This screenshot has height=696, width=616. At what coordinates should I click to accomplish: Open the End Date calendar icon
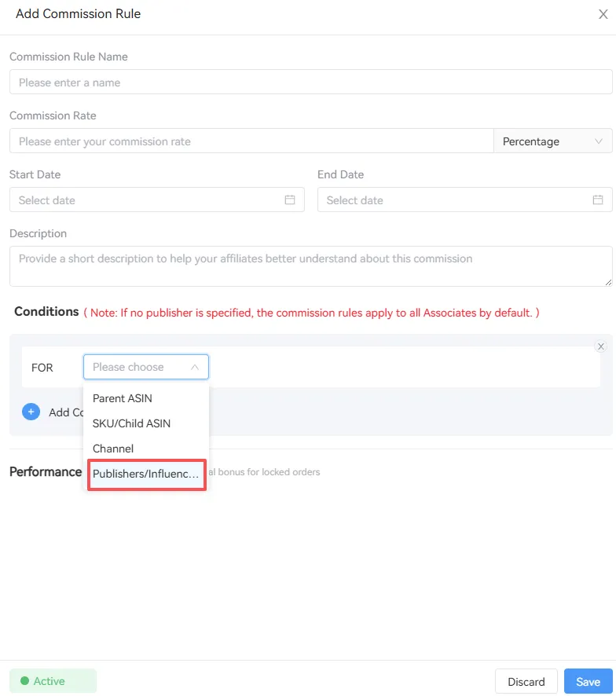(597, 200)
